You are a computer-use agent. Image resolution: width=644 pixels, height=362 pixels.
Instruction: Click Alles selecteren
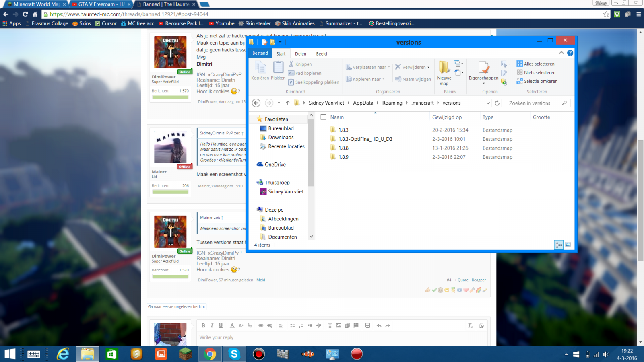pos(536,64)
